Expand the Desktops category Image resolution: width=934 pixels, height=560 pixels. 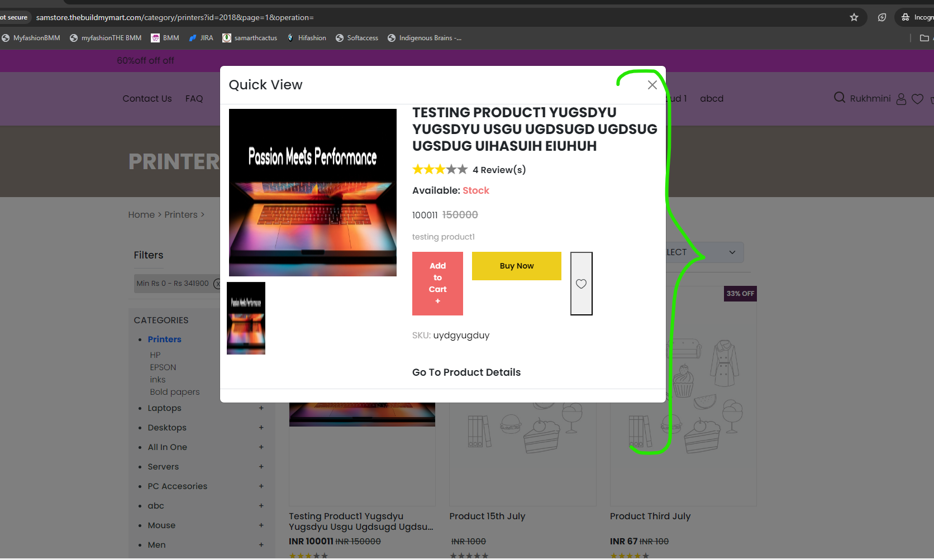pos(261,428)
